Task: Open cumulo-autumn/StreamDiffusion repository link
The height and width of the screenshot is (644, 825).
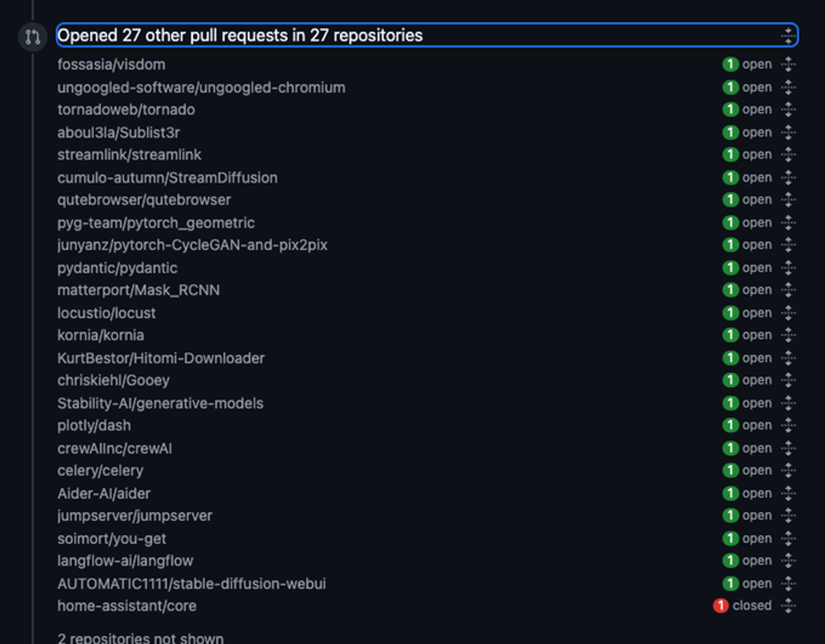Action: tap(167, 178)
